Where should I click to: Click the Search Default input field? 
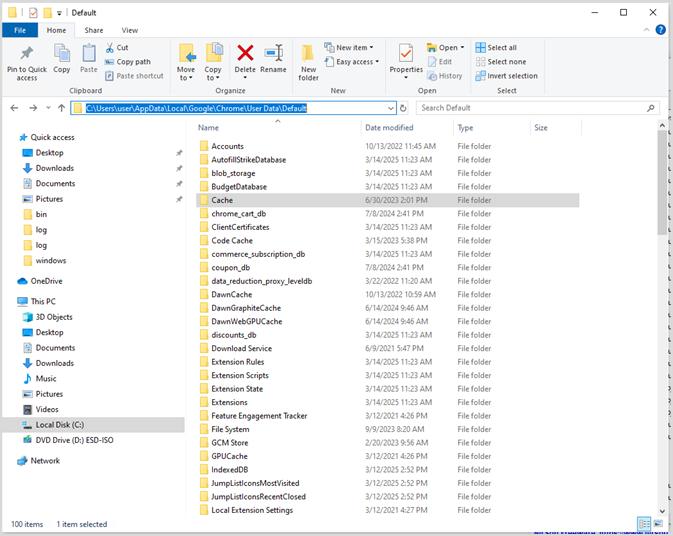[532, 108]
